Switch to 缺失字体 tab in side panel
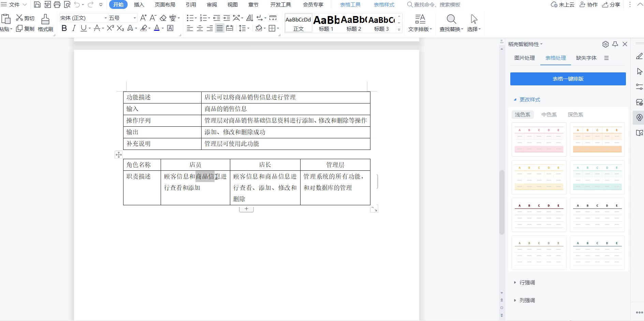Image resolution: width=644 pixels, height=321 pixels. coord(586,58)
